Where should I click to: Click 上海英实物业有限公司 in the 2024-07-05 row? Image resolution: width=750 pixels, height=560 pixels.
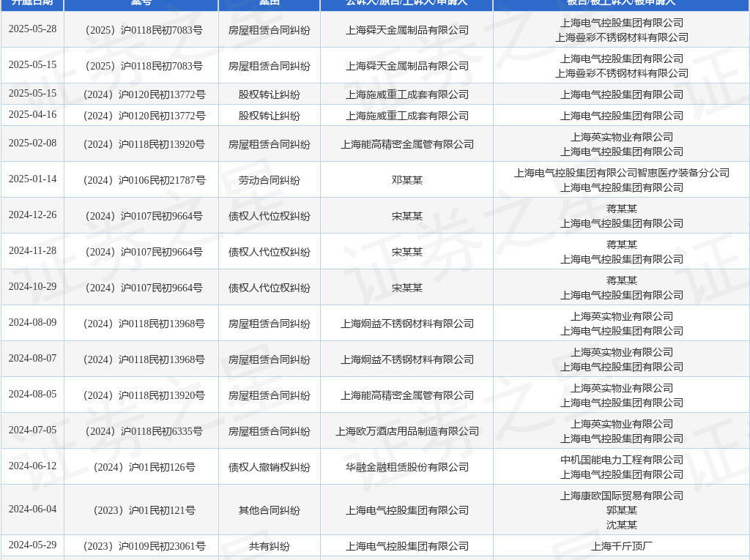tap(622, 424)
